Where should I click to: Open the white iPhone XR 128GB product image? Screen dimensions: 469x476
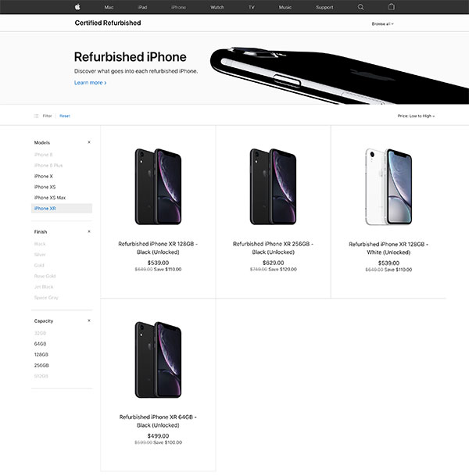tap(388, 187)
